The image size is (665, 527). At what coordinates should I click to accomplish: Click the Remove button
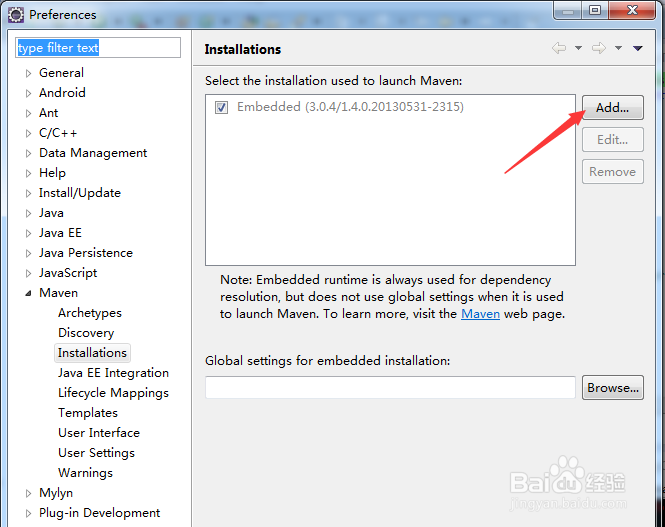coord(612,172)
